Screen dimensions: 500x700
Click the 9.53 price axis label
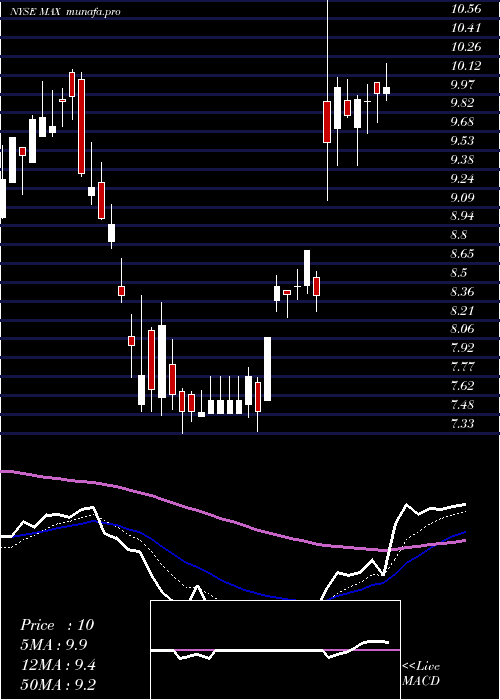click(x=462, y=141)
